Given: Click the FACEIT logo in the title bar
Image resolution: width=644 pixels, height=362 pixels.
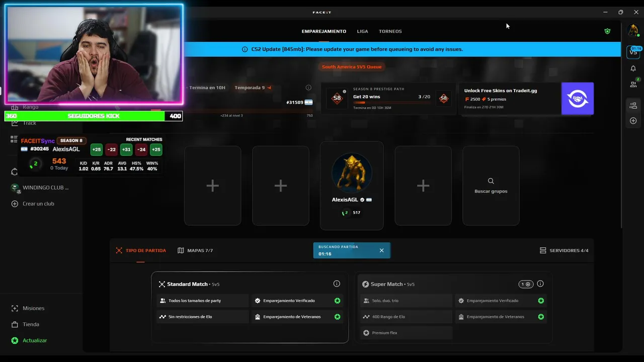Looking at the screenshot, I should [x=322, y=12].
